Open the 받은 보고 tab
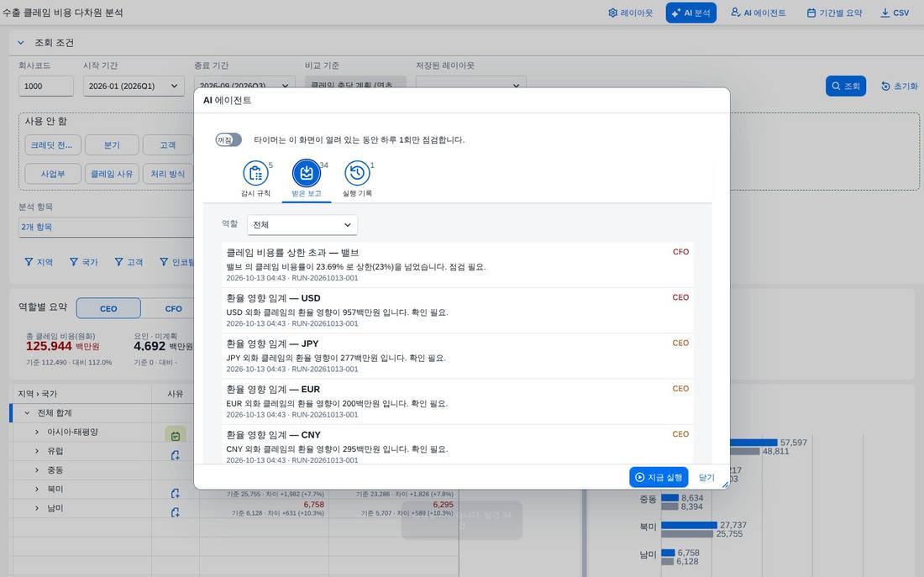The width and height of the screenshot is (924, 577). pyautogui.click(x=307, y=179)
